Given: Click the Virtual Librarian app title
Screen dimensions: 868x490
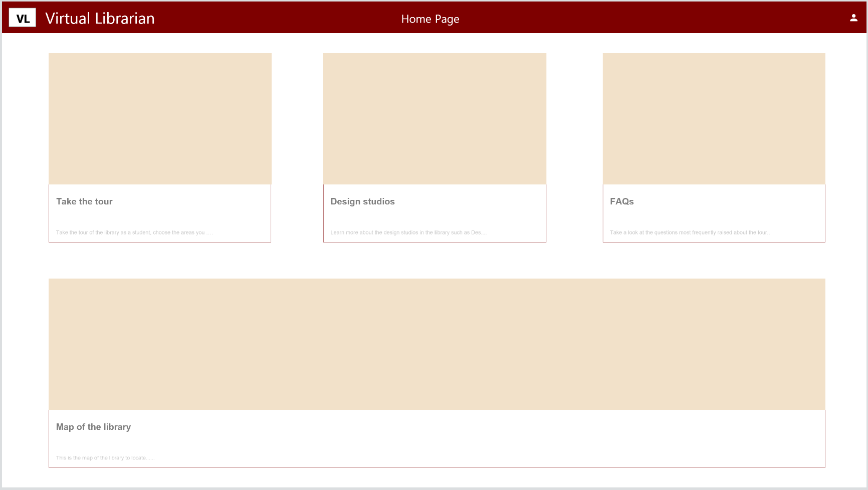Looking at the screenshot, I should coord(100,19).
